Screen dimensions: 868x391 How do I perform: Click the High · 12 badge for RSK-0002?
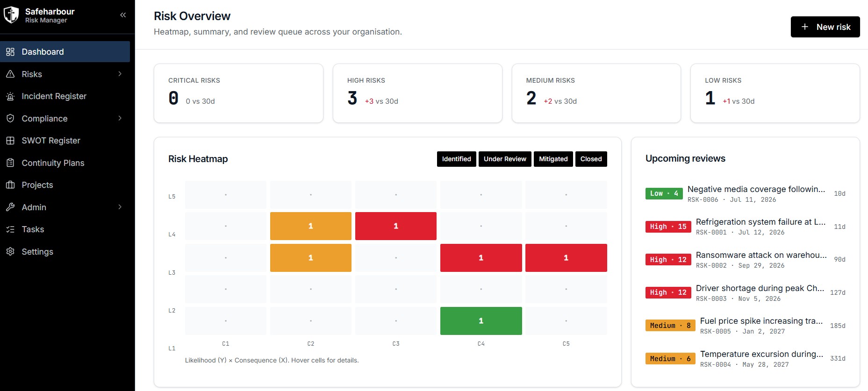coord(668,260)
